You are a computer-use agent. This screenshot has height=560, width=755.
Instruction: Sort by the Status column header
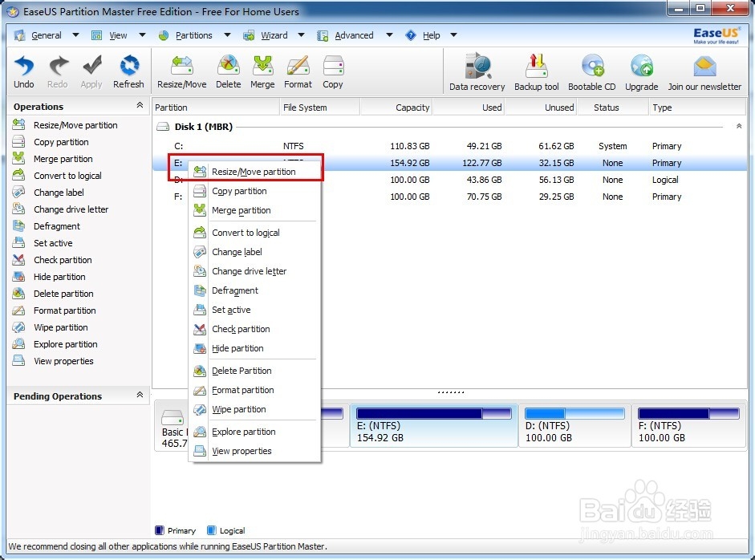pyautogui.click(x=613, y=108)
